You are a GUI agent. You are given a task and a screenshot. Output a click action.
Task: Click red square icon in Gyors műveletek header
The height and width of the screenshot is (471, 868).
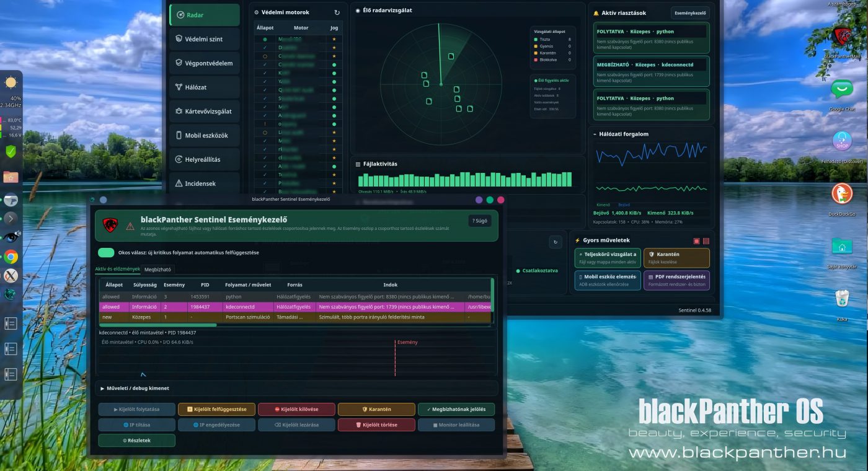697,240
